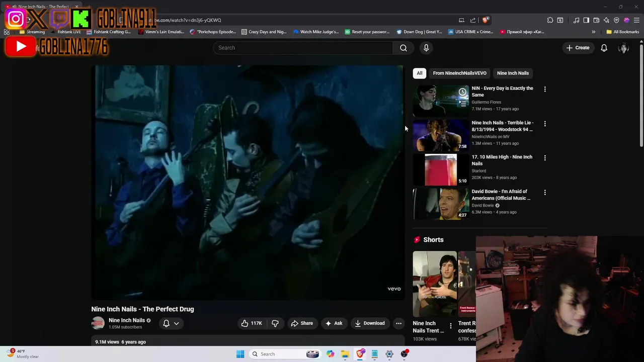Open the more actions ellipsis under video
The height and width of the screenshot is (362, 644).
398,323
